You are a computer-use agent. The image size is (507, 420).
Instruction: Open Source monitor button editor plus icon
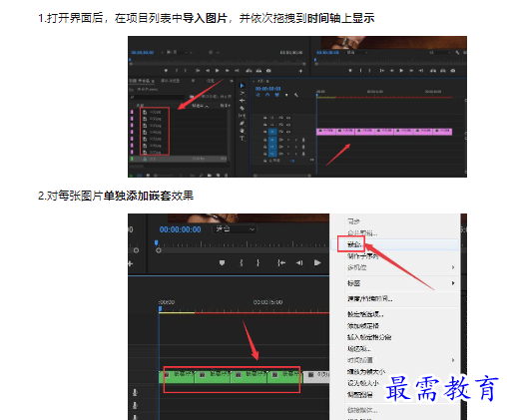[300, 71]
